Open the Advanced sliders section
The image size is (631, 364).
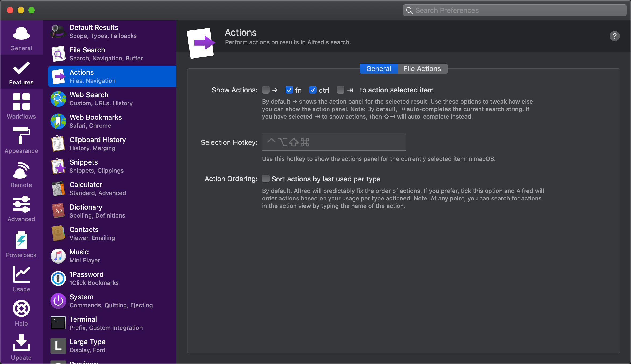(21, 209)
